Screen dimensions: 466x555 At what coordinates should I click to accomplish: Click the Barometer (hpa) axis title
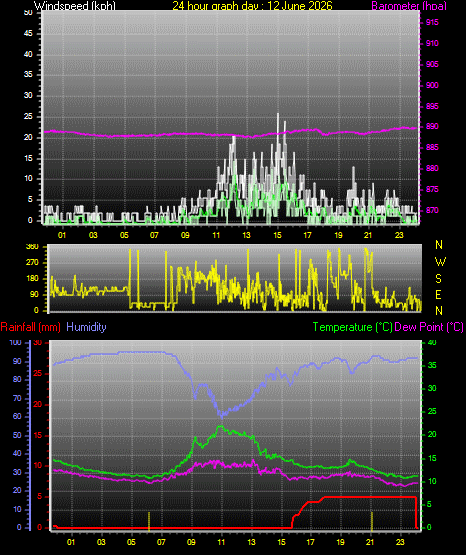pos(409,5)
